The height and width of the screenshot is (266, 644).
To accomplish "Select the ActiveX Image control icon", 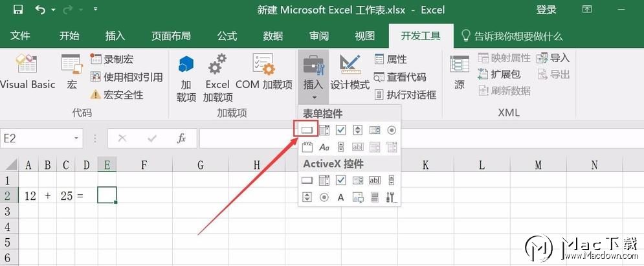I will 358,197.
